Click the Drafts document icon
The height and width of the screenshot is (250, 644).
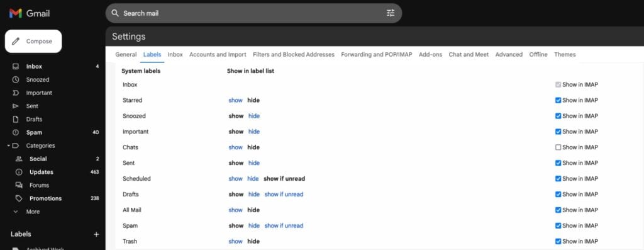(x=16, y=119)
